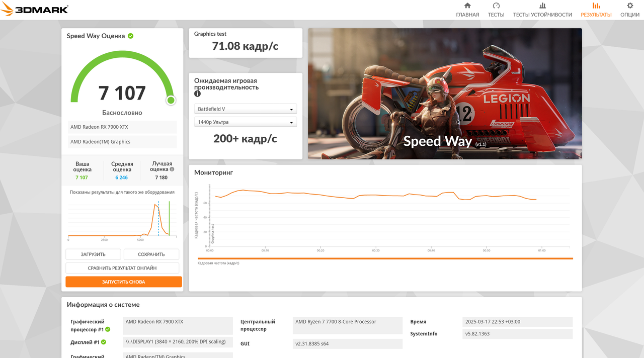Screen dimensions: 644x358
Task: Click the time value 2025-03-17 22:53 +03:00
Action: point(517,322)
